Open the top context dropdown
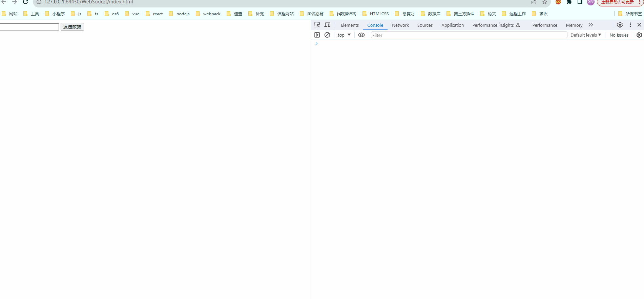 [344, 35]
